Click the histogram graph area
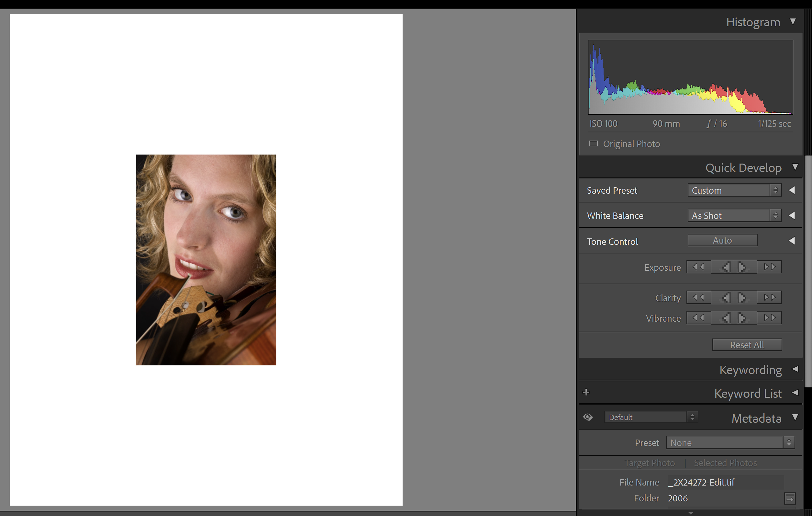 (x=690, y=77)
